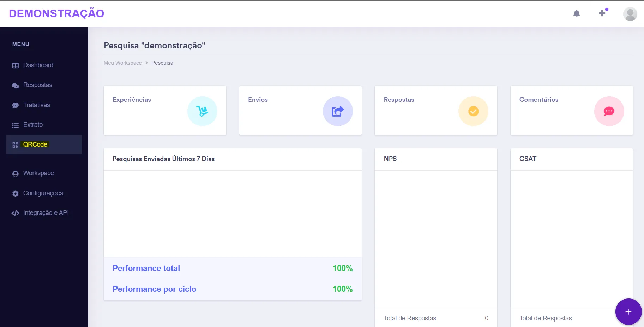Viewport: 644px width, 327px height.
Task: Click the Extrato list icon
Action: (x=15, y=125)
